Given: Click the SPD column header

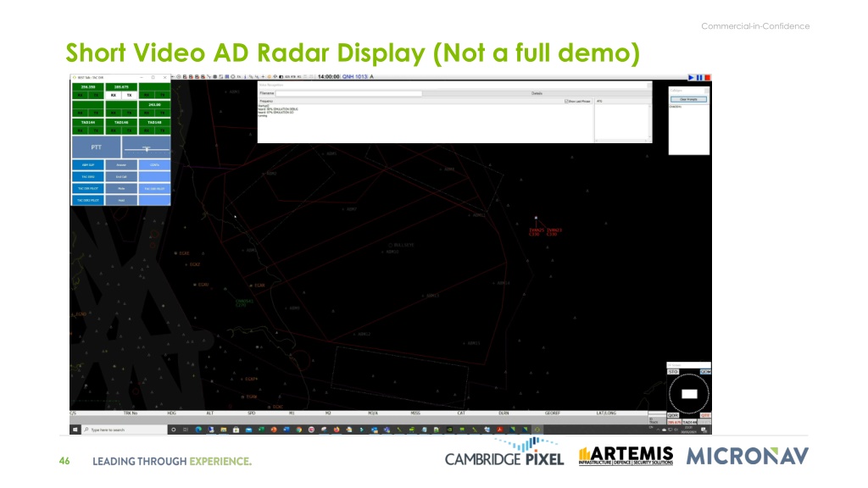Looking at the screenshot, I should point(251,413).
